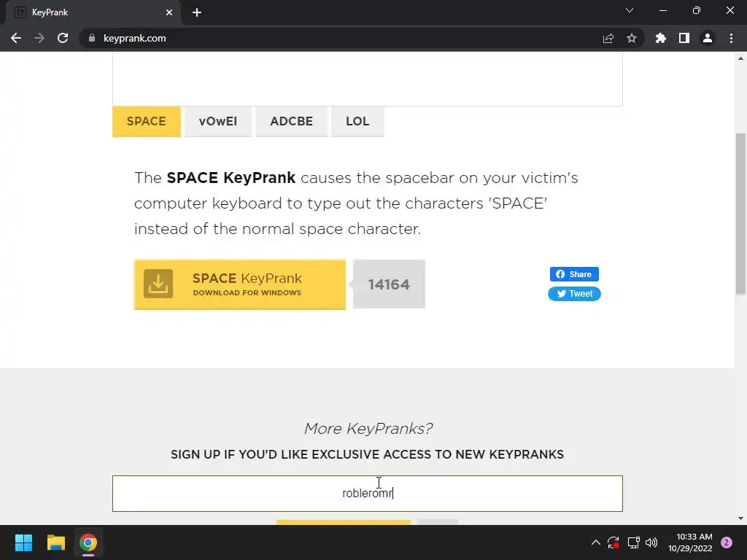Tweet about KeyPrank
Viewport: 747px width, 560px height.
pyautogui.click(x=574, y=294)
